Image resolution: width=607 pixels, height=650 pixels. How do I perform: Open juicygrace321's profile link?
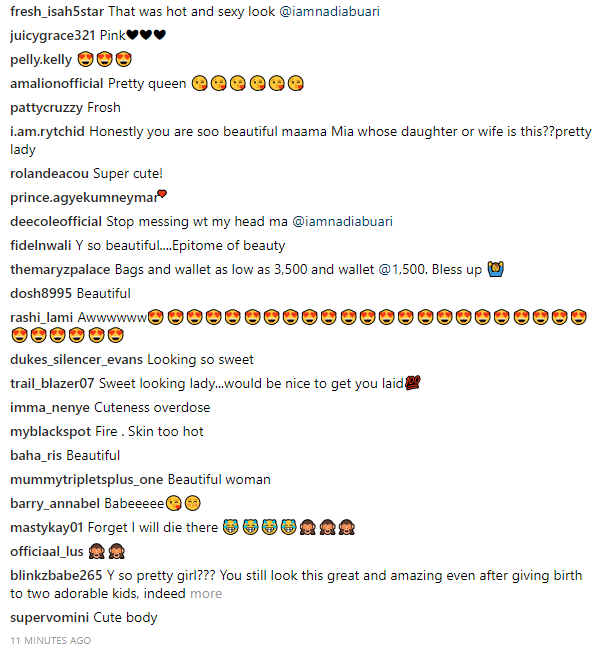click(52, 36)
